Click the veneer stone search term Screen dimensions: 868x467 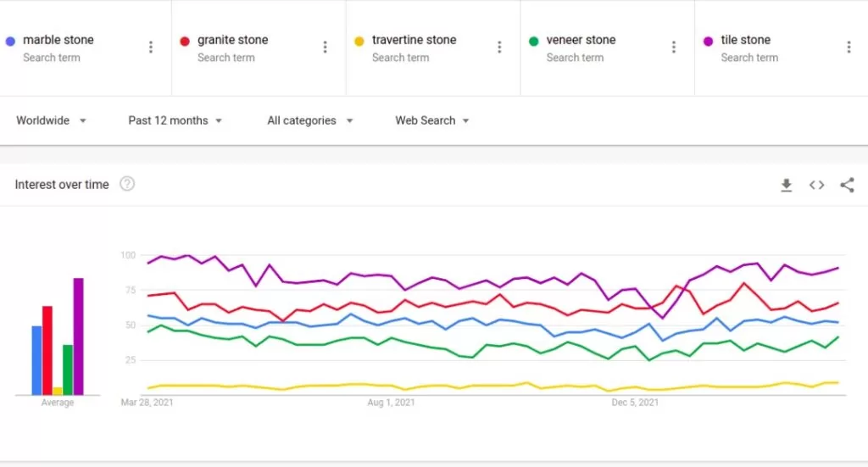tap(581, 40)
